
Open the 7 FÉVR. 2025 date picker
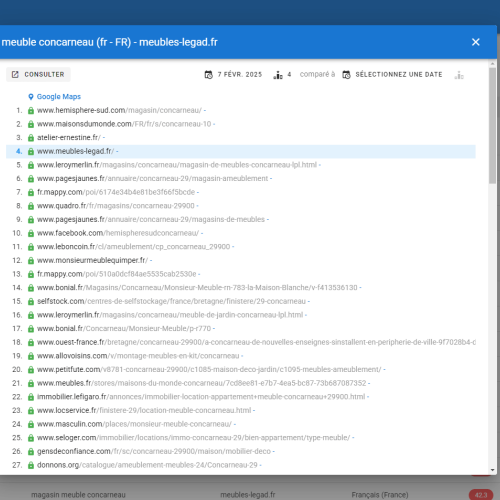(x=233, y=75)
